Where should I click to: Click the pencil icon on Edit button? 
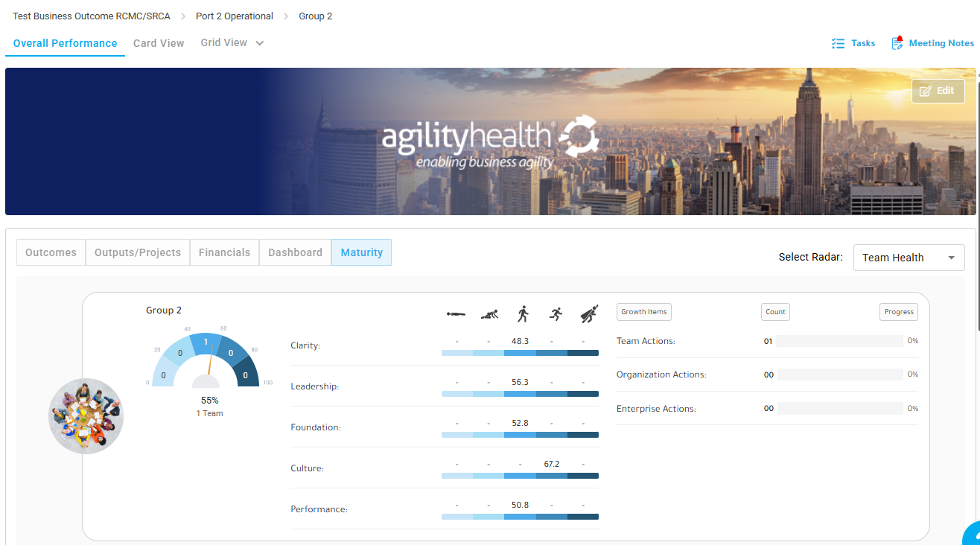coord(926,91)
